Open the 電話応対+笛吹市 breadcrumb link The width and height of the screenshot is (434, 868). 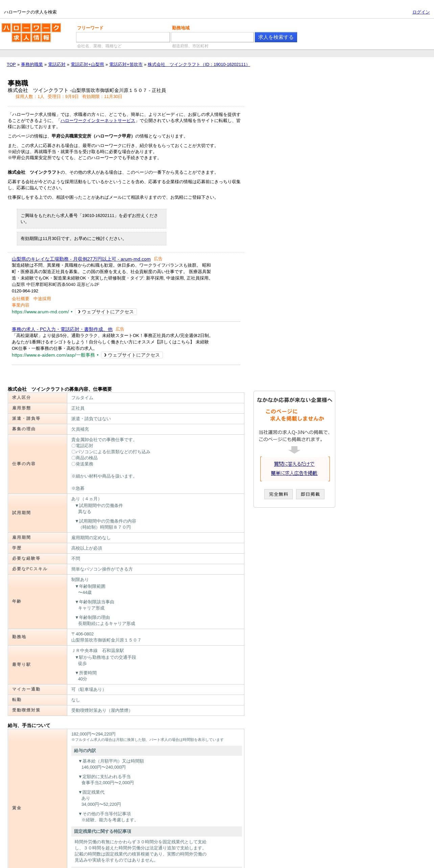[x=126, y=65]
